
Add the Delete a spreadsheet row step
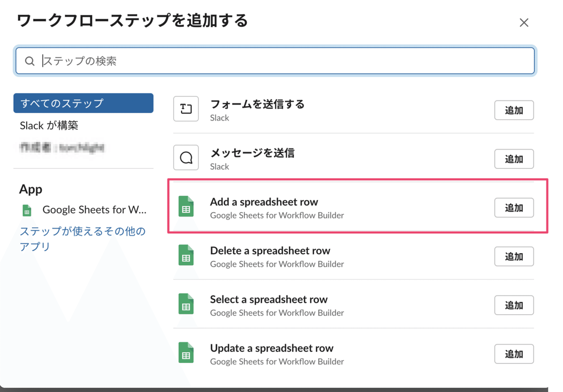pos(514,256)
